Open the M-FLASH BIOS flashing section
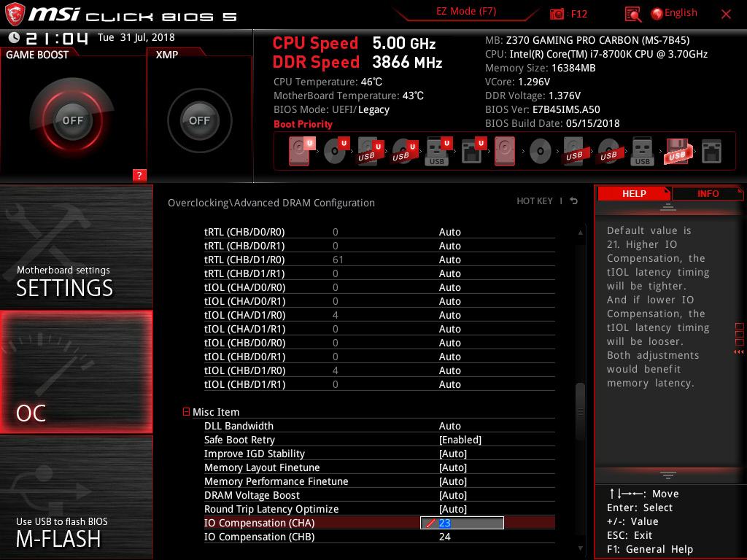 tap(76, 497)
